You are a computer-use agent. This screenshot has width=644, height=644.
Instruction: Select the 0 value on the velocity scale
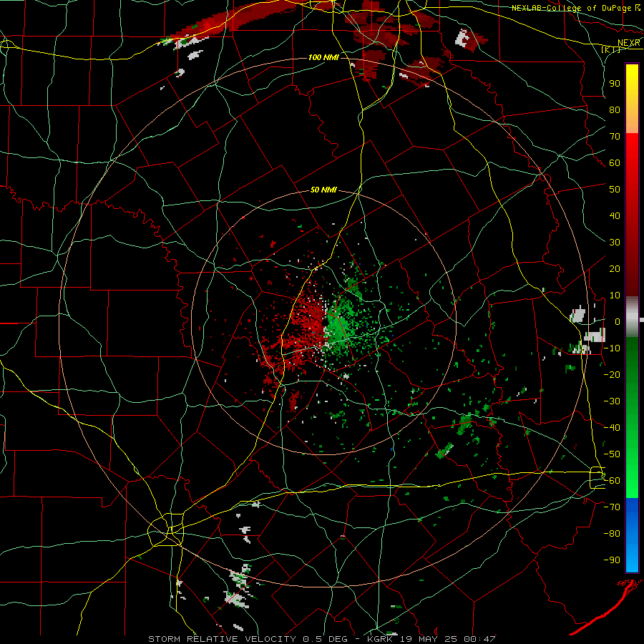(x=618, y=321)
